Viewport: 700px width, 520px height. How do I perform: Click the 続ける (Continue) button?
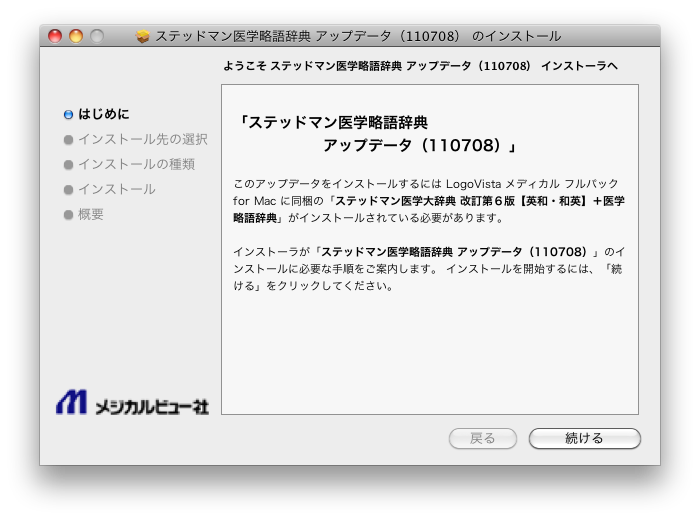[584, 438]
